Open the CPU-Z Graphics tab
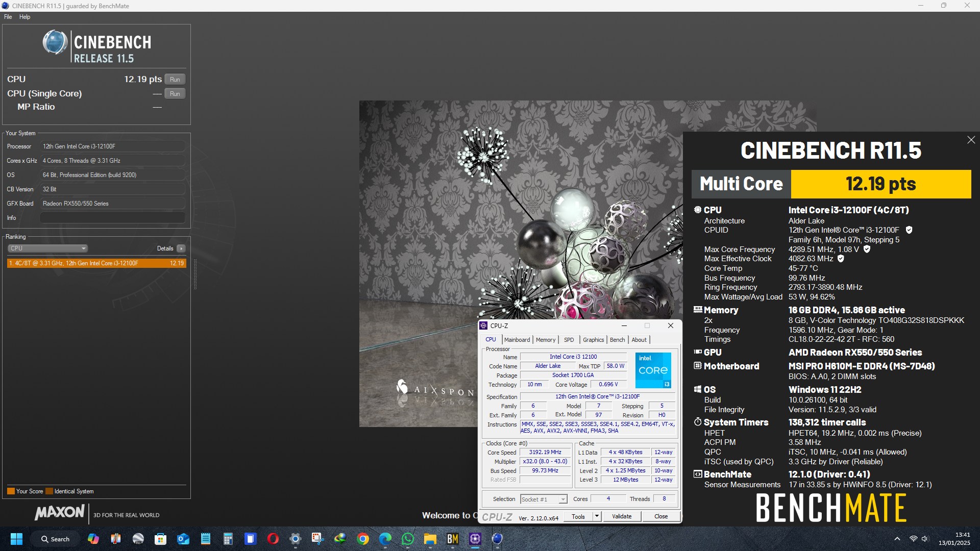980x551 pixels. [594, 340]
